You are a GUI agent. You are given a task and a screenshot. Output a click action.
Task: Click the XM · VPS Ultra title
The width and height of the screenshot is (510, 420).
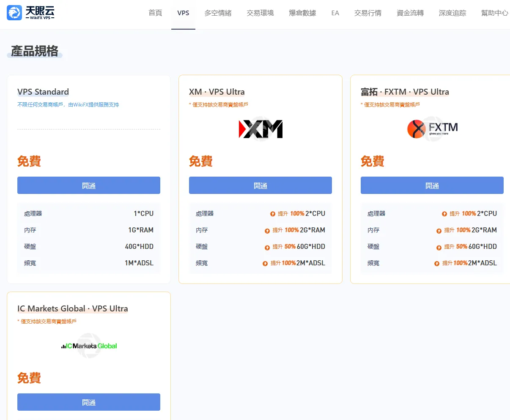(x=217, y=92)
